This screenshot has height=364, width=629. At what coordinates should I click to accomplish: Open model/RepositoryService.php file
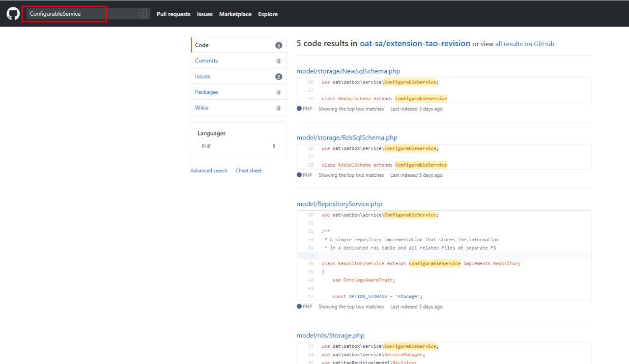pos(339,204)
